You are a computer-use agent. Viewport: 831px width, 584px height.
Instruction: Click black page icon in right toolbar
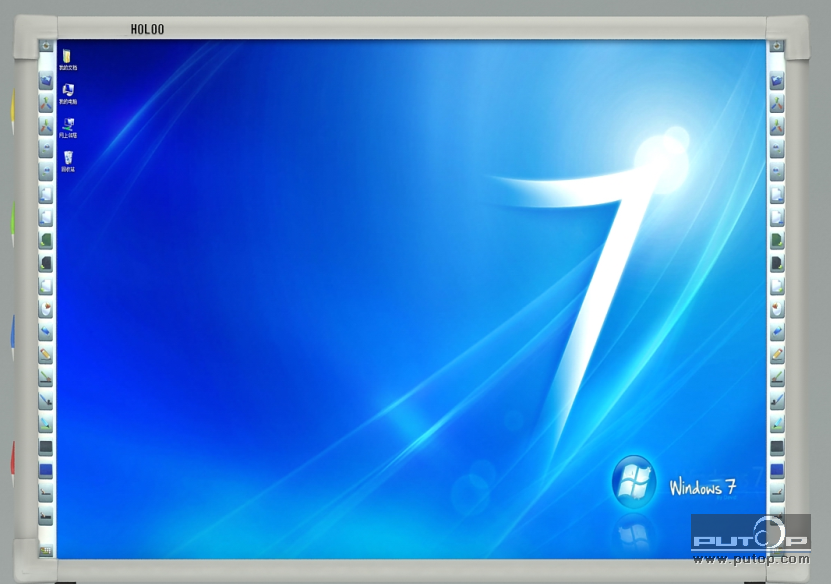point(777,263)
